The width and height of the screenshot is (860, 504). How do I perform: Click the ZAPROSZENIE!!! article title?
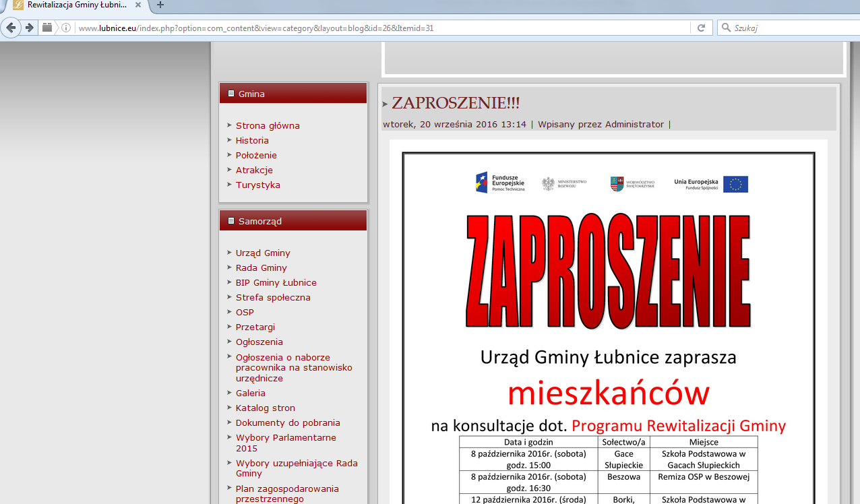point(456,103)
